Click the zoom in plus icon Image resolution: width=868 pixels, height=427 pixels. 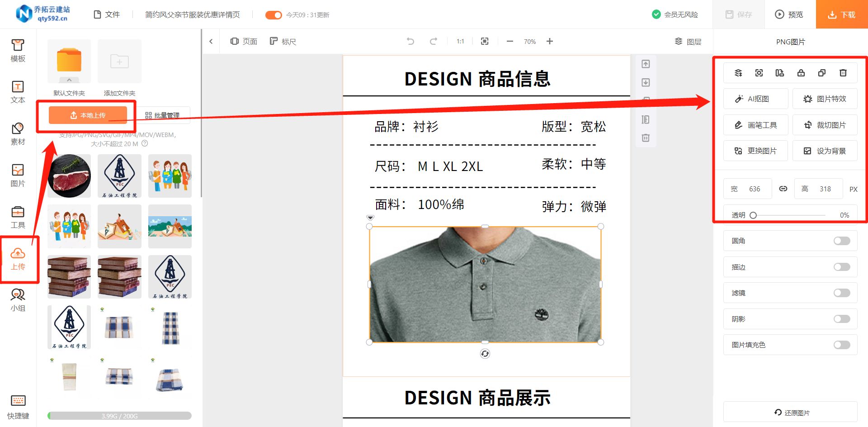tap(550, 42)
